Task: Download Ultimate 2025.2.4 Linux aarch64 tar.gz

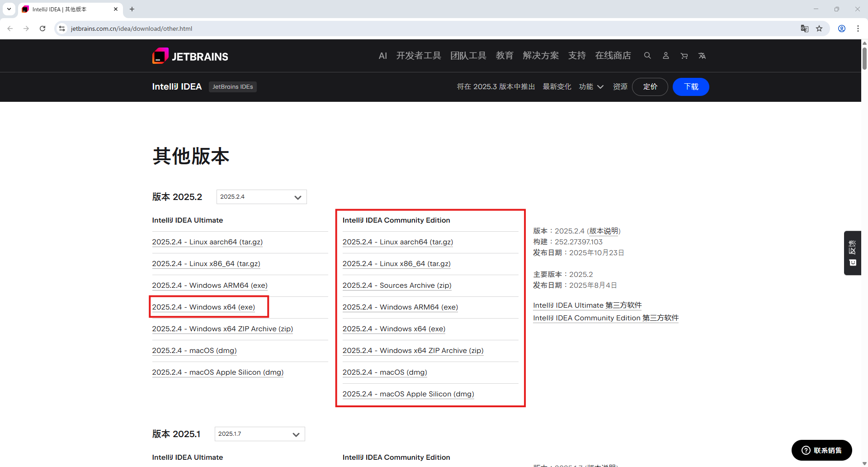Action: tap(208, 242)
